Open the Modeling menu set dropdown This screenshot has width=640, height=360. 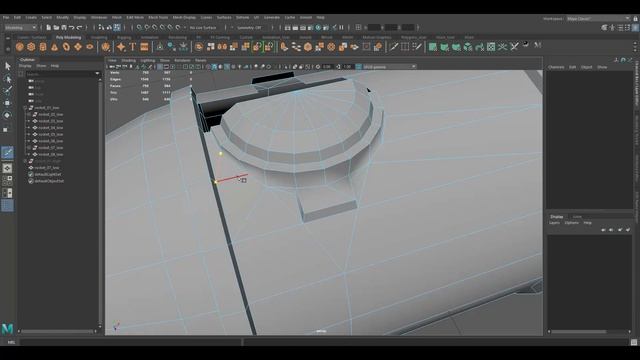[x=20, y=27]
